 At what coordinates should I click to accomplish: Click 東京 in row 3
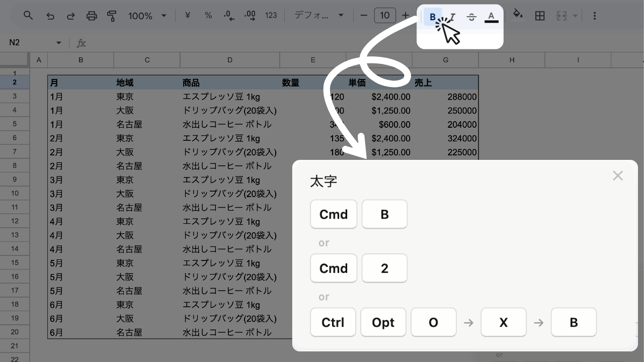[x=147, y=97]
